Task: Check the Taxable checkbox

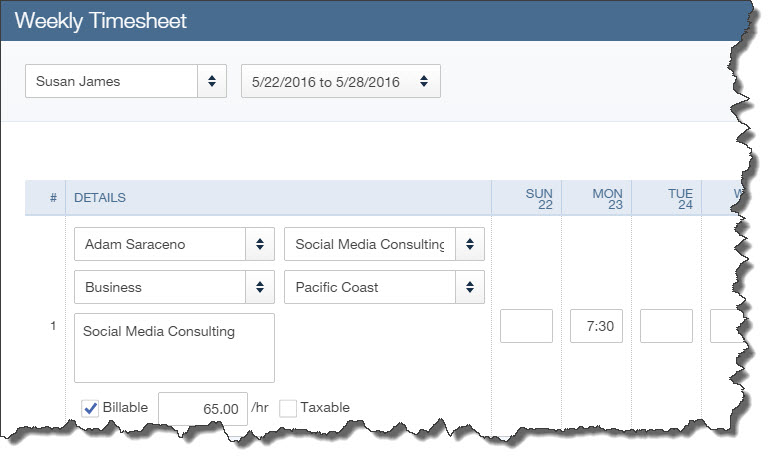Action: (288, 409)
